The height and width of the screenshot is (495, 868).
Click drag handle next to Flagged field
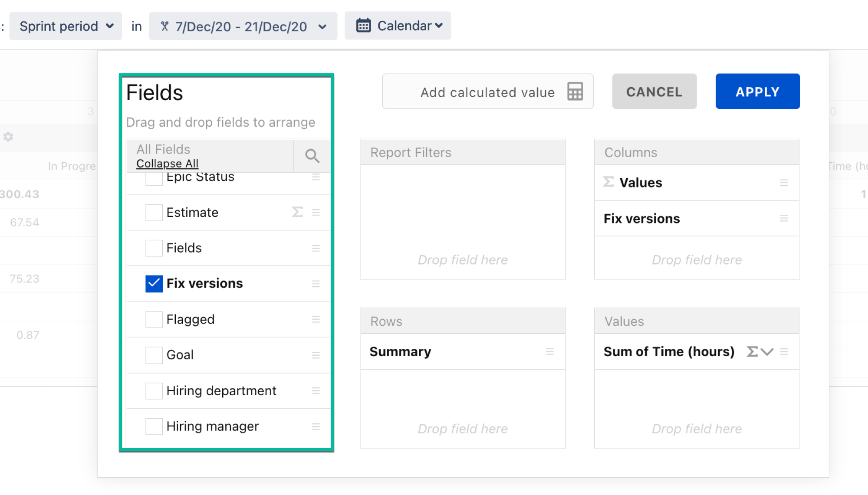(316, 319)
